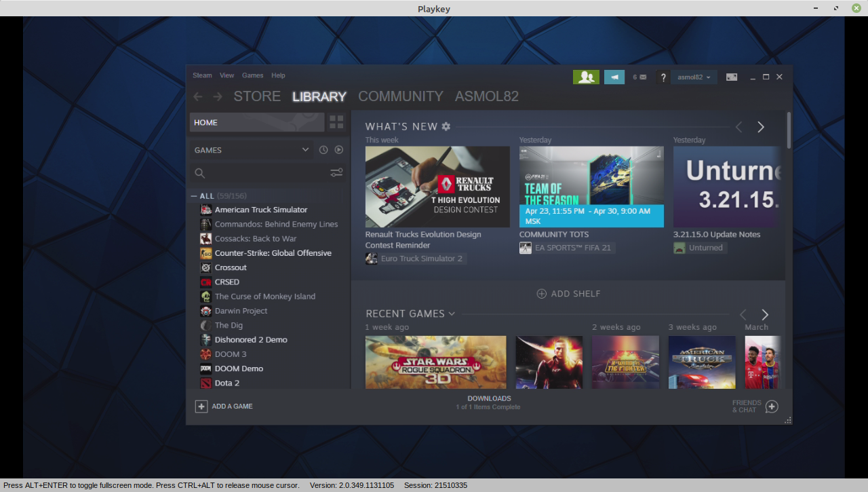The image size is (868, 492).
Task: Select Commandos: Behind Enemy Lines
Action: pyautogui.click(x=276, y=224)
